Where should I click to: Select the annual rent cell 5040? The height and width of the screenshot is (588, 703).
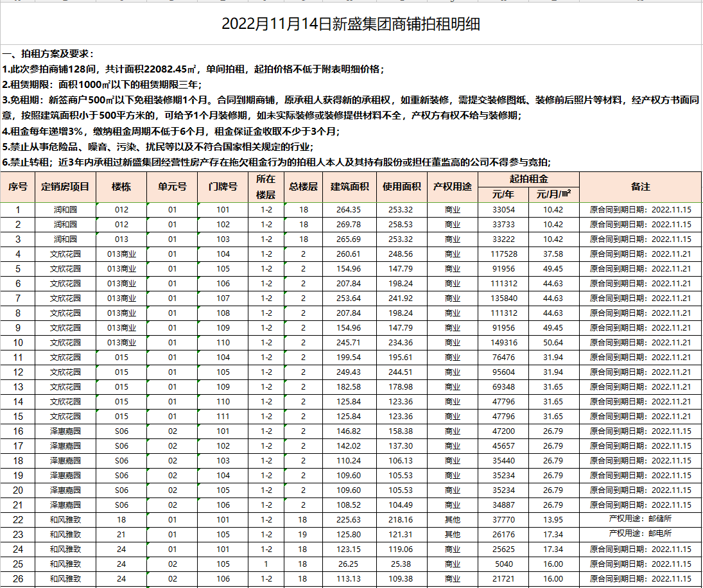click(503, 564)
